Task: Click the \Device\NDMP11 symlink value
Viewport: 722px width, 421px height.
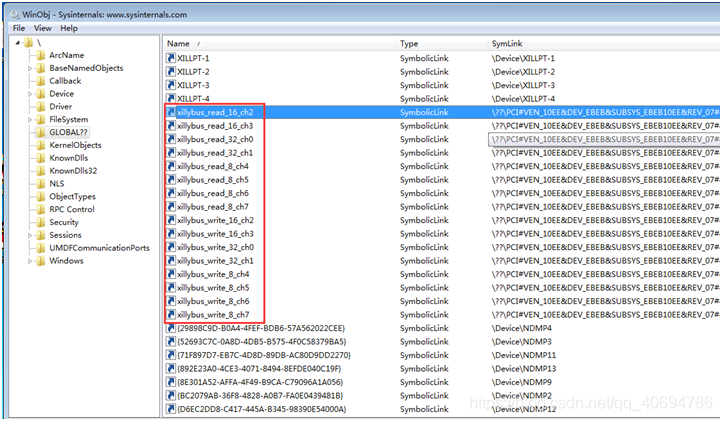Action: [524, 355]
